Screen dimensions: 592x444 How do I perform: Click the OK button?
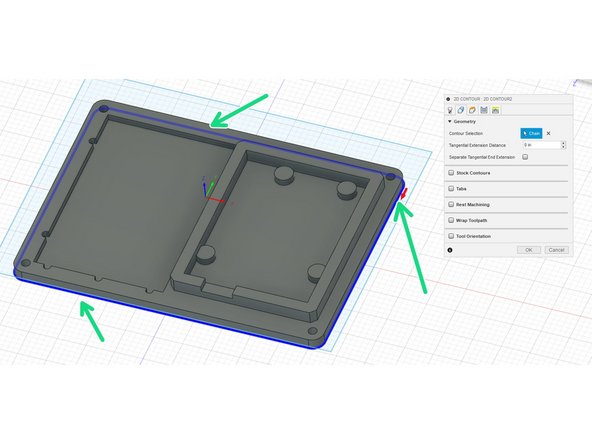point(529,250)
